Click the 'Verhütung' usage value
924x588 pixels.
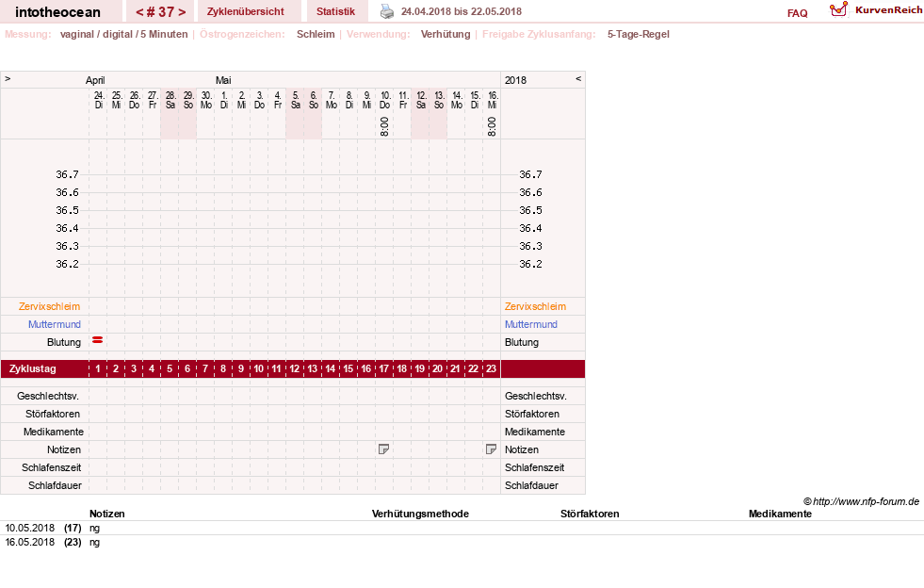[x=446, y=34]
